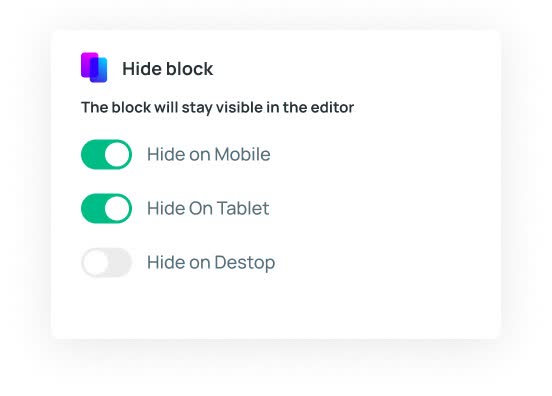552x396 pixels.
Task: Disable the Hide on Mobile toggle
Action: (x=106, y=154)
